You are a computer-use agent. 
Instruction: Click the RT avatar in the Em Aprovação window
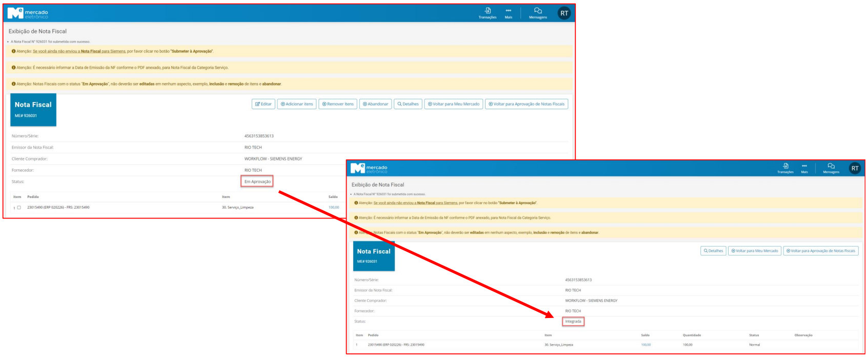tap(564, 13)
